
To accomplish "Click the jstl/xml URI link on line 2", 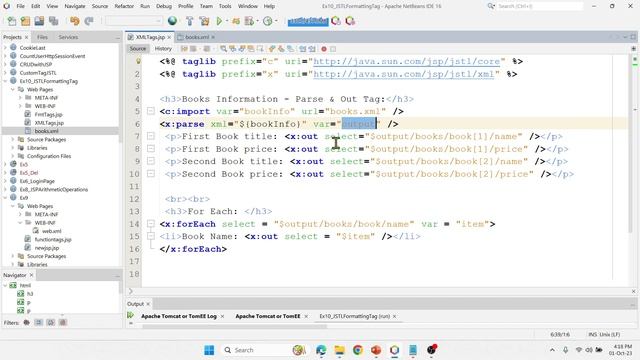I will 404,74.
